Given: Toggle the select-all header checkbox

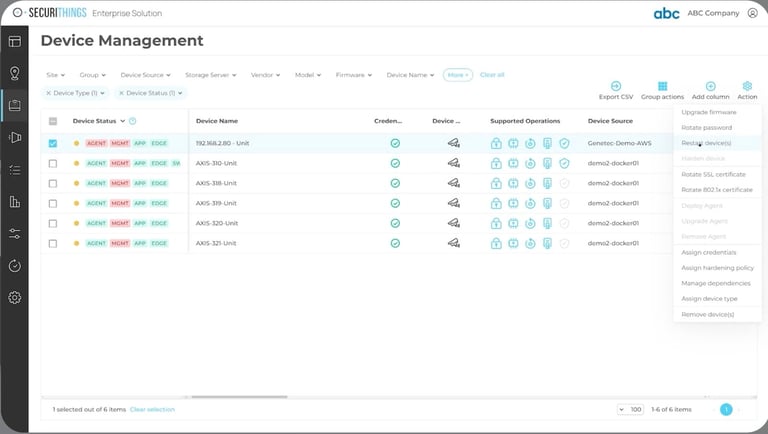Looking at the screenshot, I should [53, 121].
